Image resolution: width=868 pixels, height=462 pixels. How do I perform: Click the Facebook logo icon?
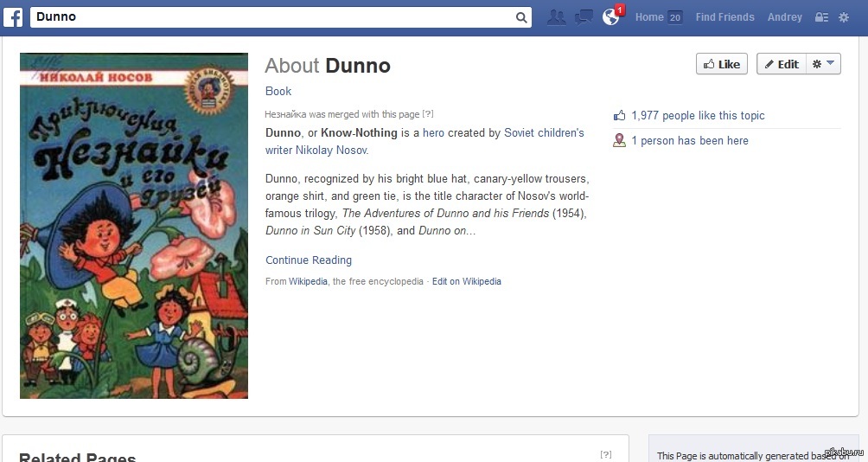point(13,17)
